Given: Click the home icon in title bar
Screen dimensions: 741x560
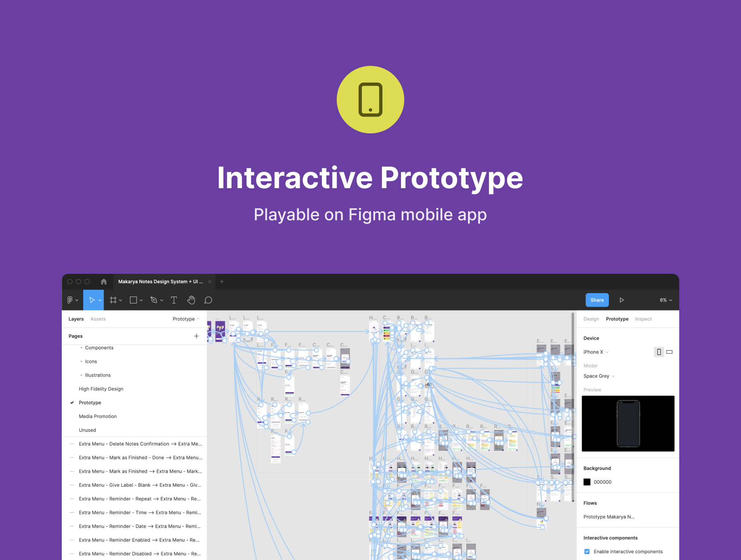Looking at the screenshot, I should (104, 282).
